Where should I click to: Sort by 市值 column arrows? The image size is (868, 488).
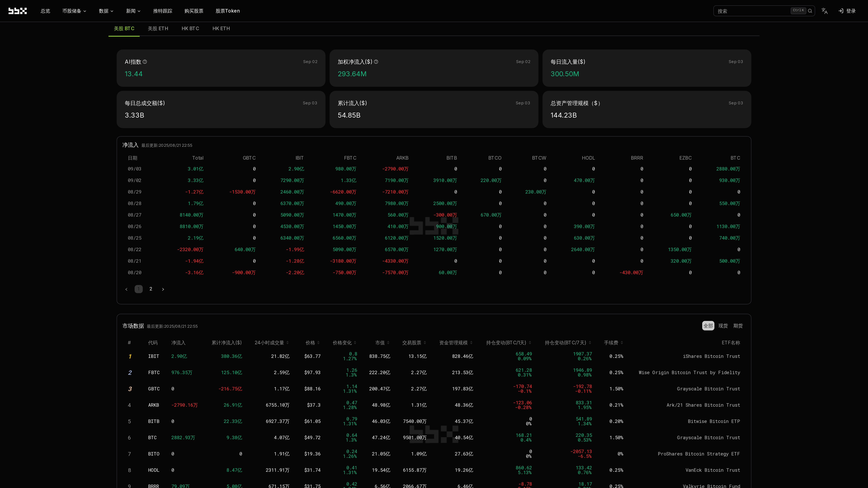pyautogui.click(x=389, y=342)
